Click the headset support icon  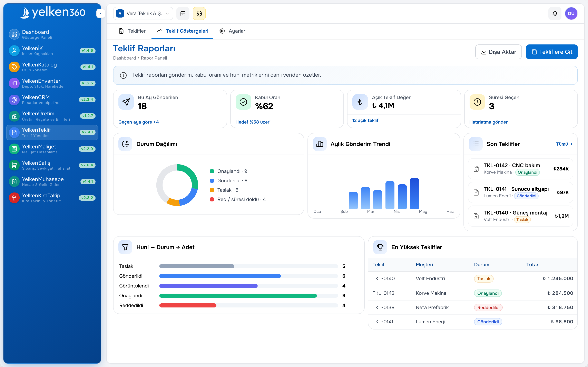point(199,13)
